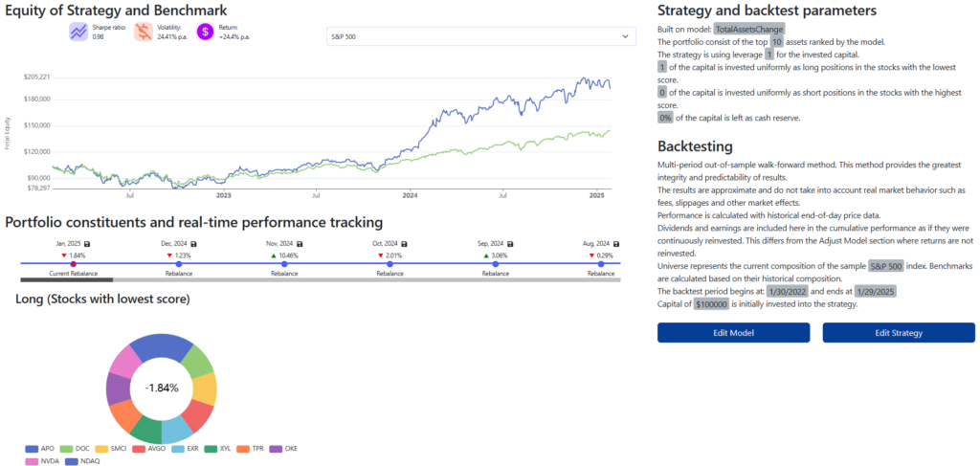Select the Sep, 2024 rebalance point

(x=495, y=263)
